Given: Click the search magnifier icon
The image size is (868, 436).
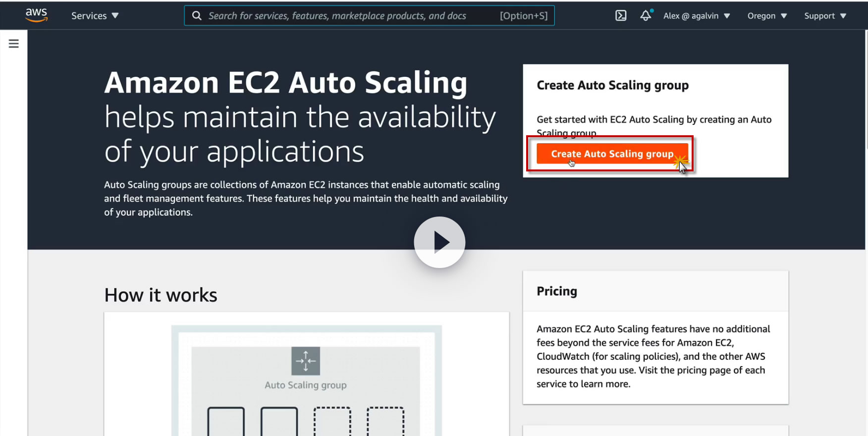Looking at the screenshot, I should (x=197, y=16).
